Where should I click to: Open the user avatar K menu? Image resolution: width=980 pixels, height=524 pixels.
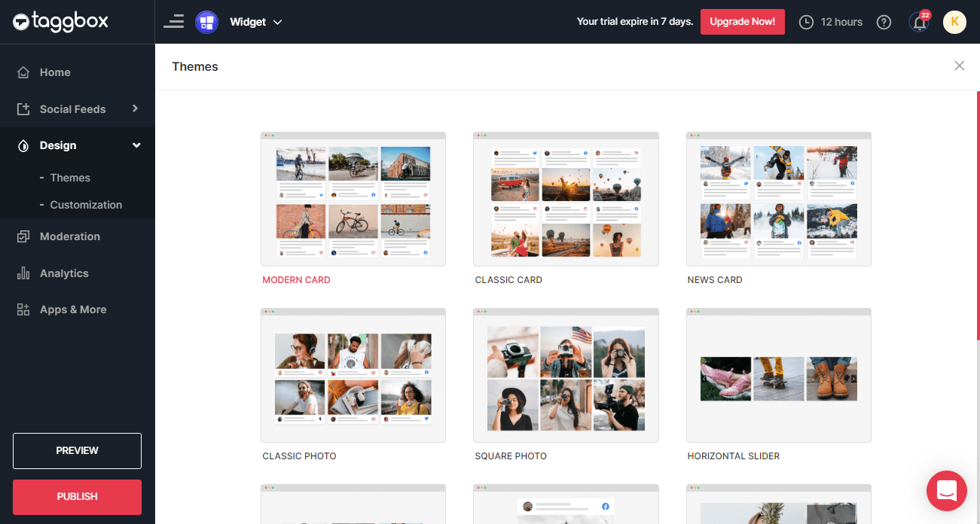click(x=954, y=22)
